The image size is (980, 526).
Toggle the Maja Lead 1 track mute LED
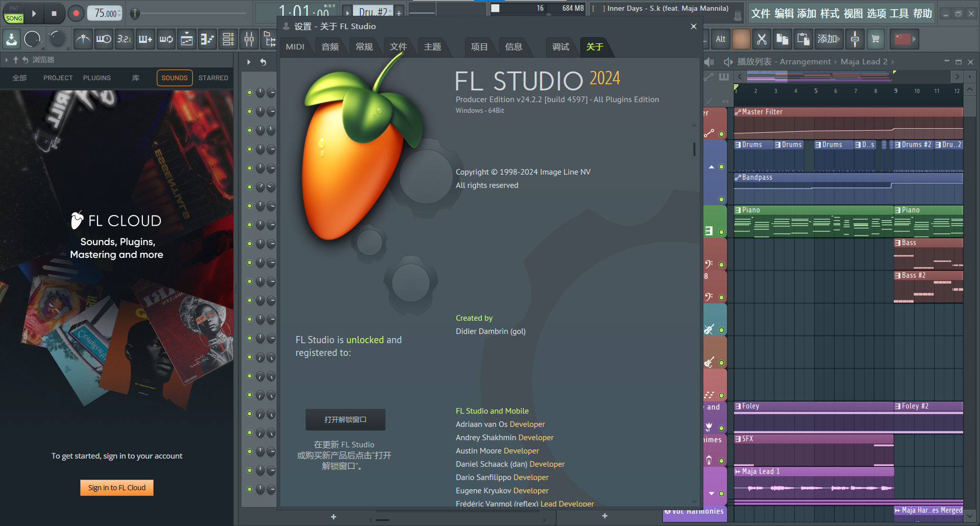click(721, 494)
